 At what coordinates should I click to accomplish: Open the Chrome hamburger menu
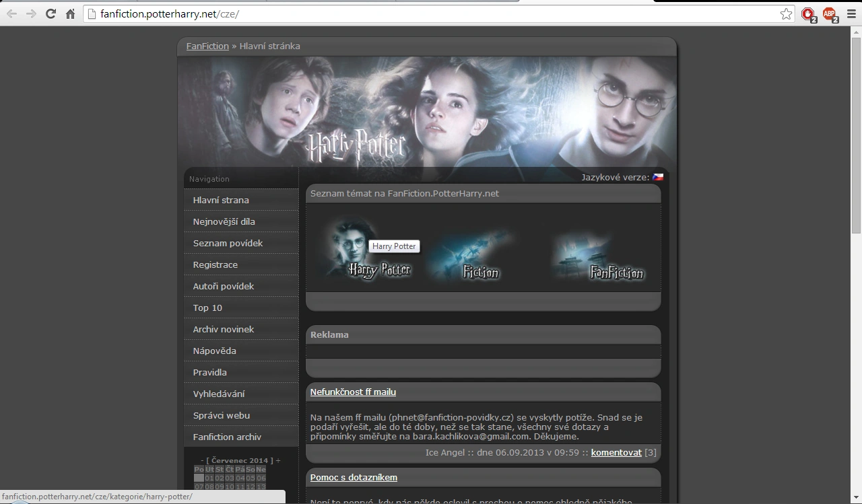(851, 13)
